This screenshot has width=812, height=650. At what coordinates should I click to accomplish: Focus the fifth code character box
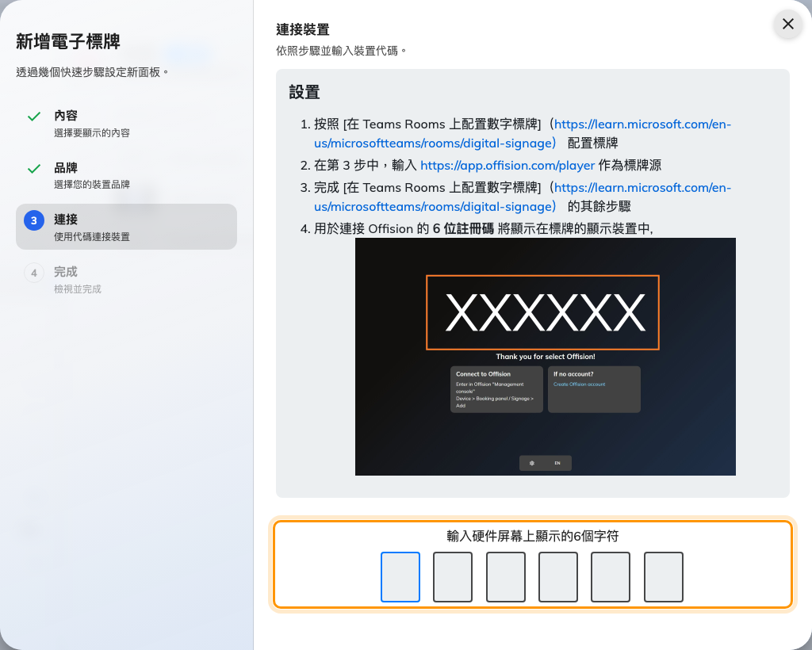point(611,577)
